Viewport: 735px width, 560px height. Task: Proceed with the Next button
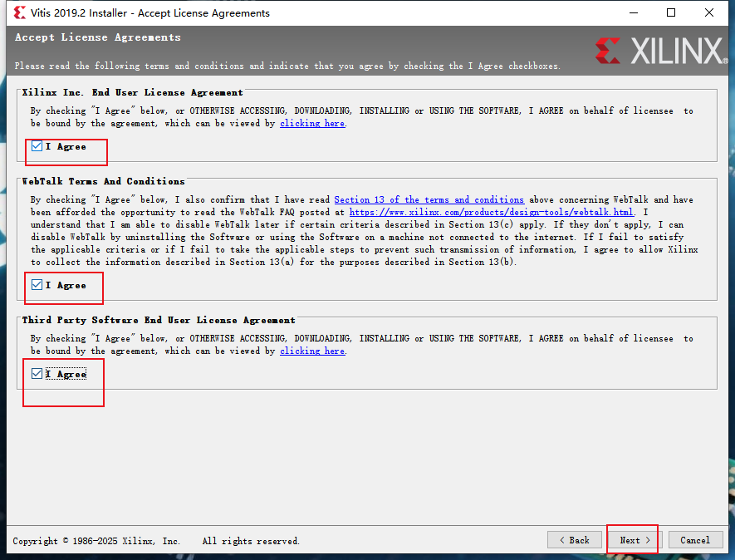tap(635, 540)
